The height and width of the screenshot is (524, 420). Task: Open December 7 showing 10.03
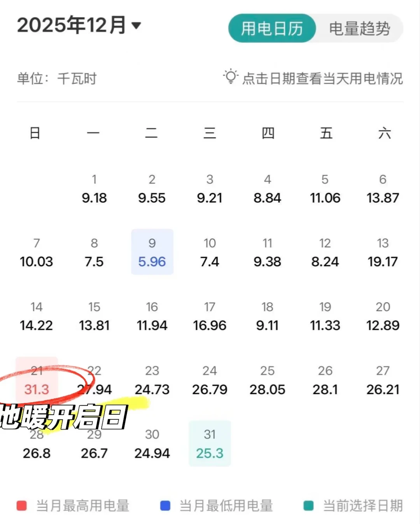tap(37, 252)
